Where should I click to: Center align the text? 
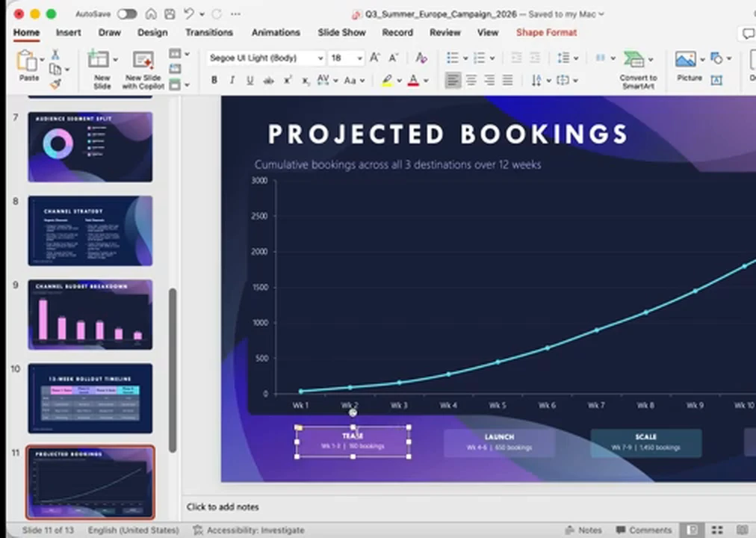pyautogui.click(x=471, y=80)
